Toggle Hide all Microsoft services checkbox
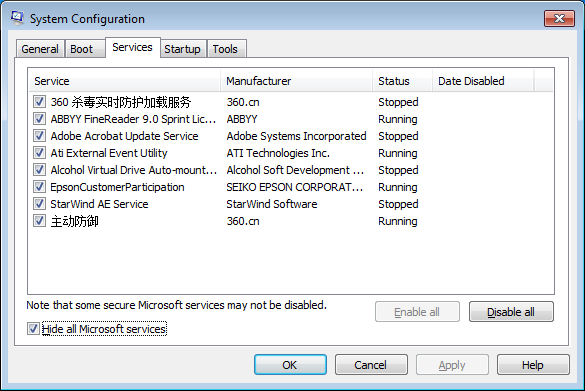585x391 pixels. [33, 329]
